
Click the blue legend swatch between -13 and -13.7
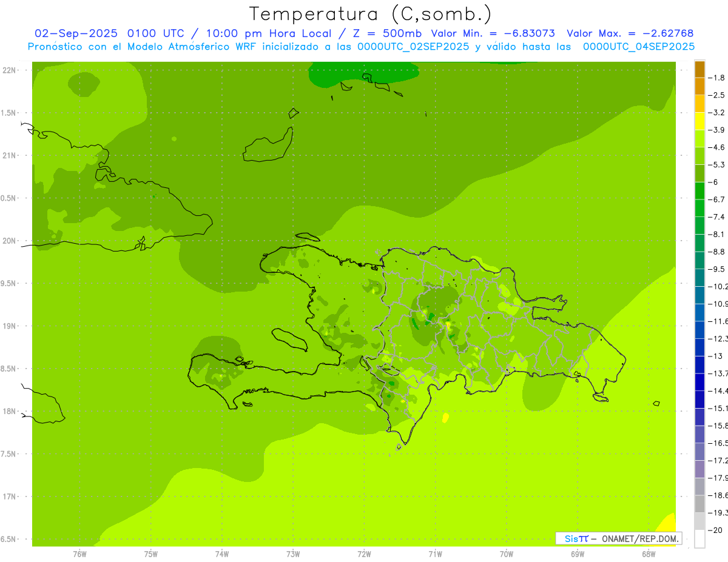pyautogui.click(x=699, y=364)
